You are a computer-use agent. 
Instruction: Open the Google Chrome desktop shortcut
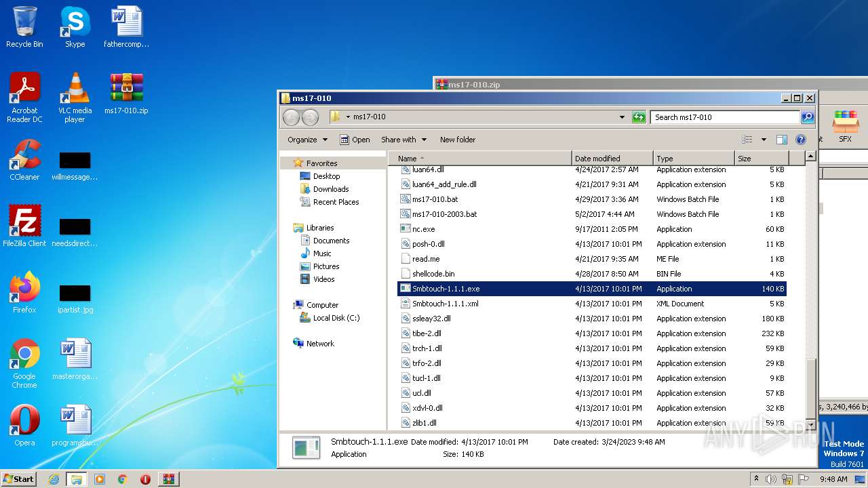coord(24,363)
